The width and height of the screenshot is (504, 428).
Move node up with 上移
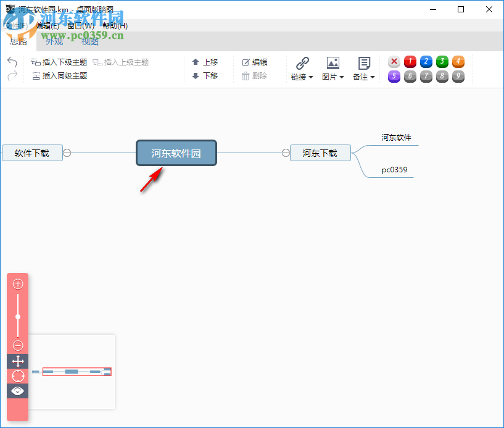click(205, 62)
